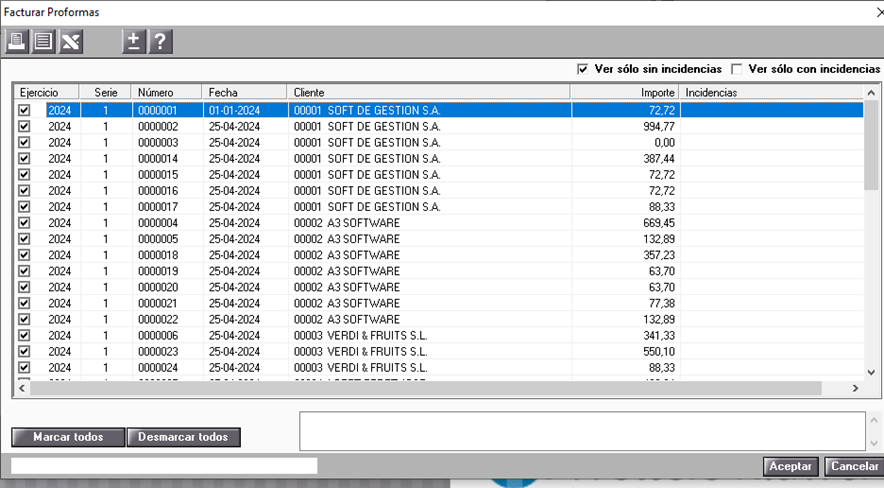Select the Número cell 0000015

click(167, 175)
